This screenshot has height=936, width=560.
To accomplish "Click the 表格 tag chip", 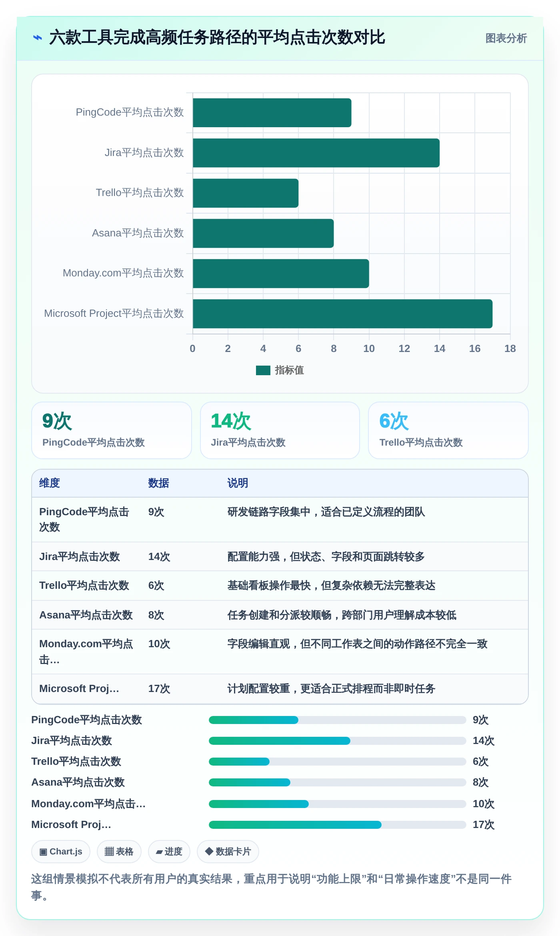I will tap(119, 852).
